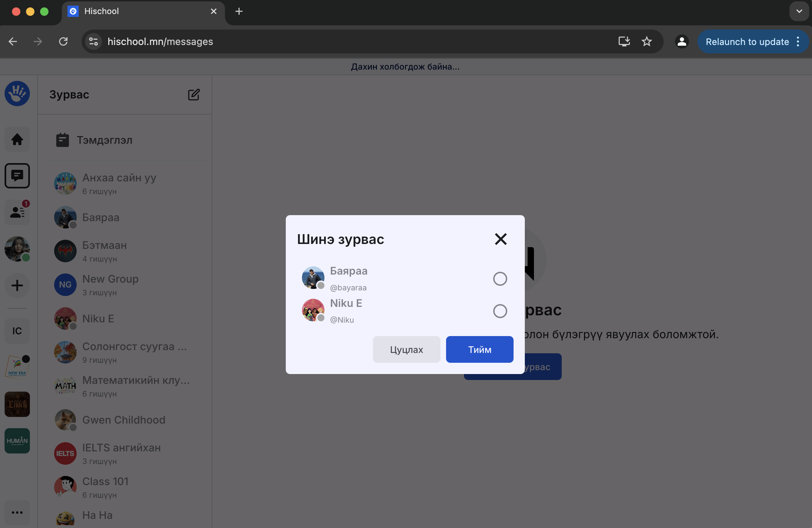Open the IC workspace icon
Viewport: 812px width, 528px height.
17,331
